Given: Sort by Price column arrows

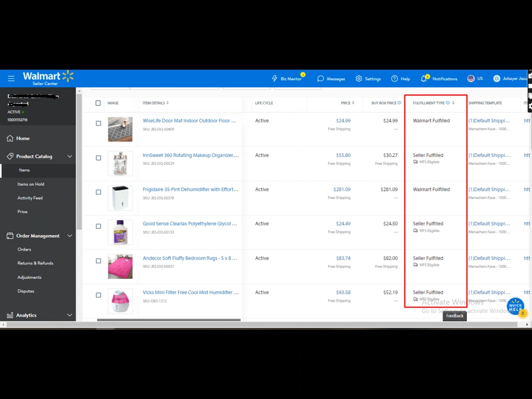Looking at the screenshot, I should click(x=353, y=103).
